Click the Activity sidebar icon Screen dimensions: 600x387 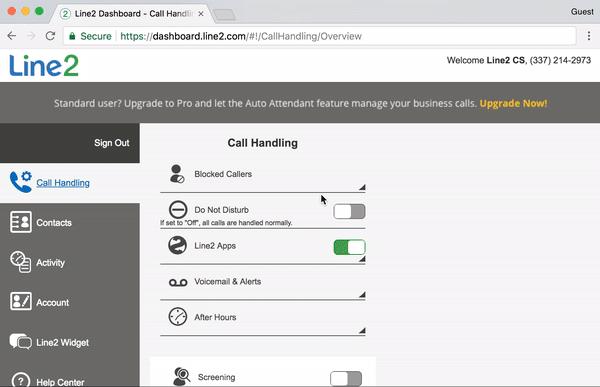pos(21,262)
